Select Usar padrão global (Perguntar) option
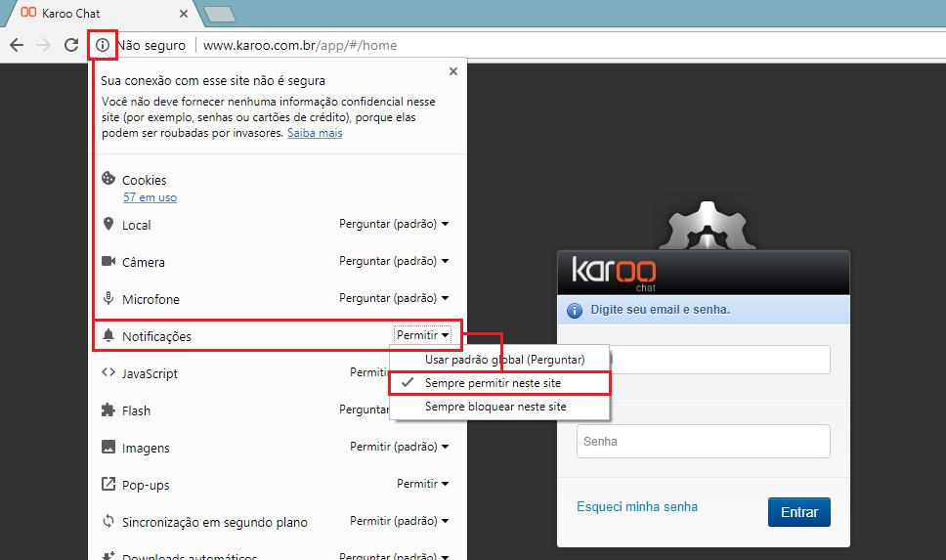 [499, 360]
